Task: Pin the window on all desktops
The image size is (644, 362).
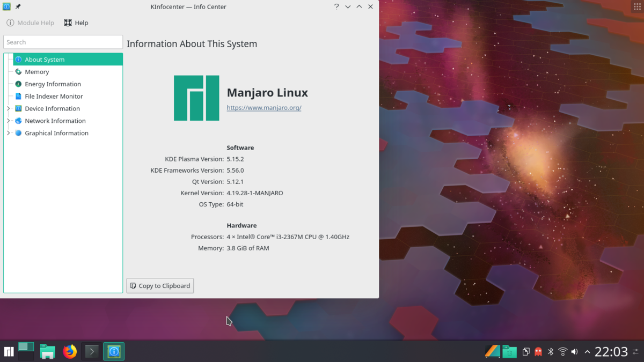Action: pyautogui.click(x=18, y=7)
